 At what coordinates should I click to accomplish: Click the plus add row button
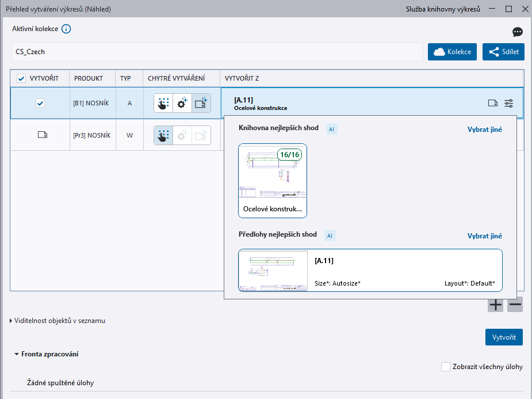tap(495, 305)
